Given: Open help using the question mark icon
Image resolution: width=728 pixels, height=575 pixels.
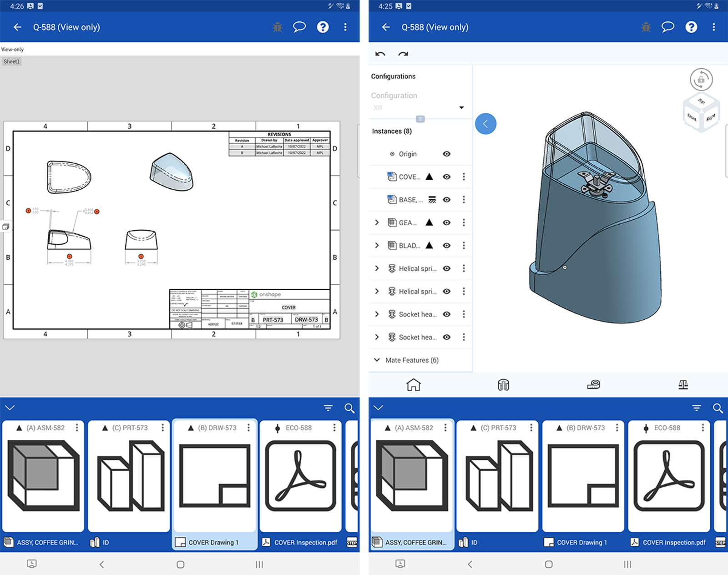Looking at the screenshot, I should pos(323,27).
